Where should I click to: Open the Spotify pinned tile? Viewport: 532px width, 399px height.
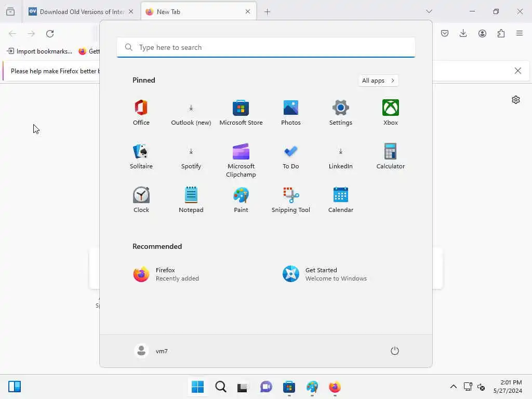pos(191,156)
